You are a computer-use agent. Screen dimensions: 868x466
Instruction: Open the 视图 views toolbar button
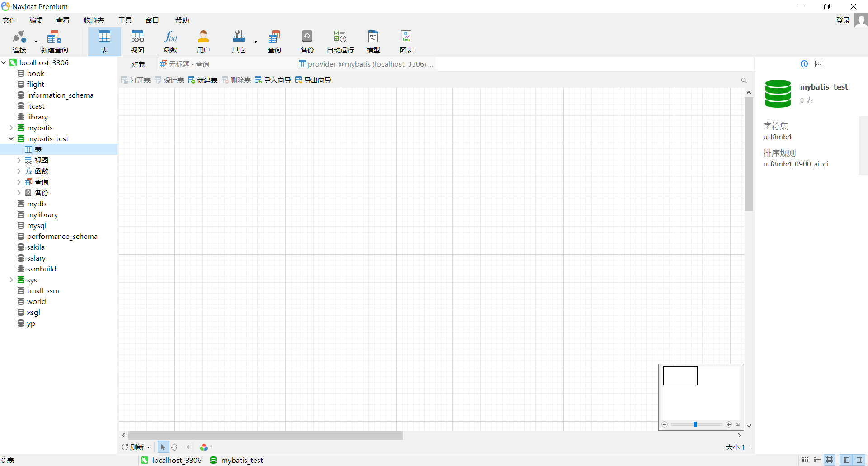pyautogui.click(x=137, y=42)
